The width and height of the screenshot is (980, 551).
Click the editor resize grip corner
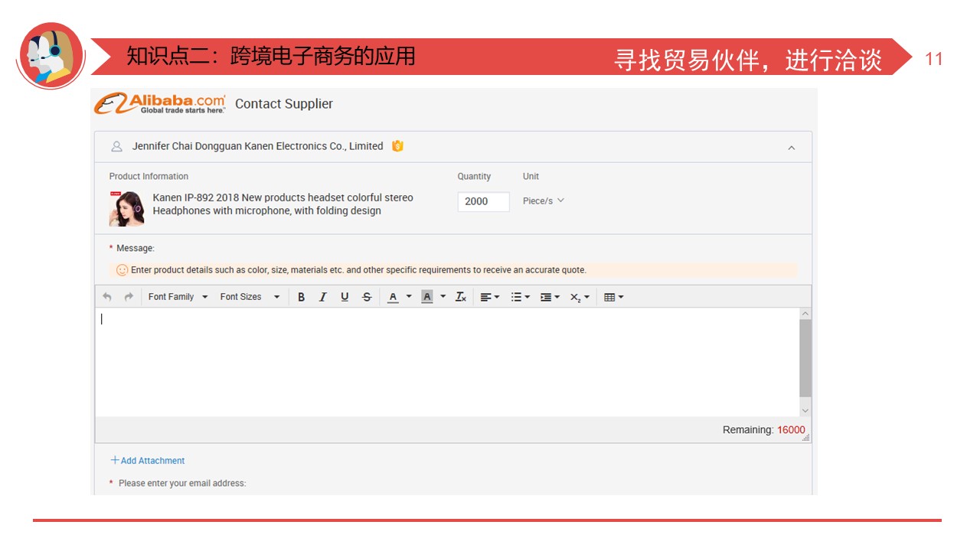(x=806, y=438)
